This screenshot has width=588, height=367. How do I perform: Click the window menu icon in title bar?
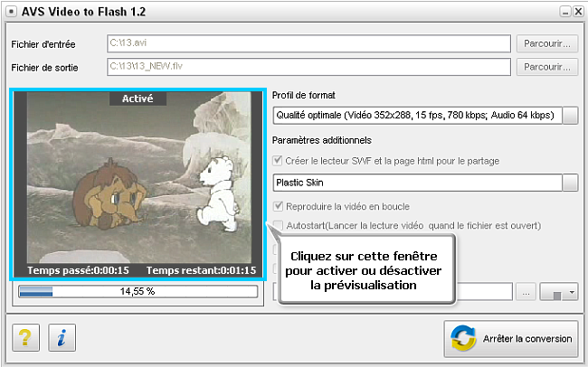[11, 12]
